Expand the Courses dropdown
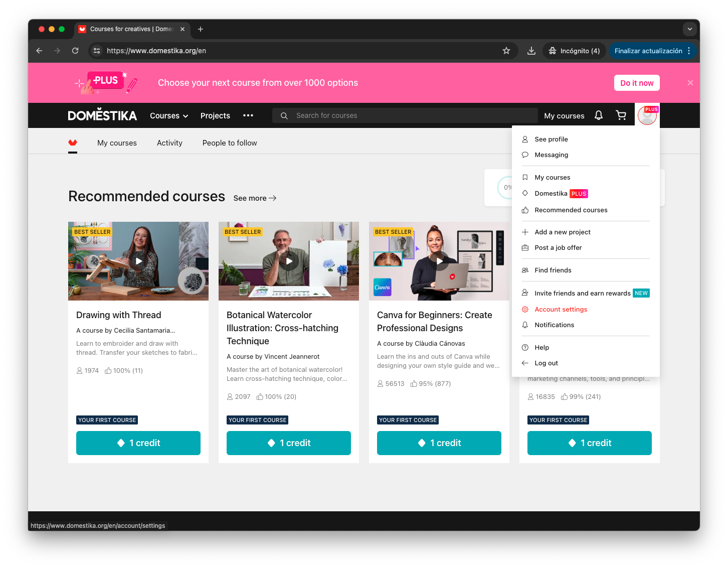The width and height of the screenshot is (728, 568). (169, 115)
